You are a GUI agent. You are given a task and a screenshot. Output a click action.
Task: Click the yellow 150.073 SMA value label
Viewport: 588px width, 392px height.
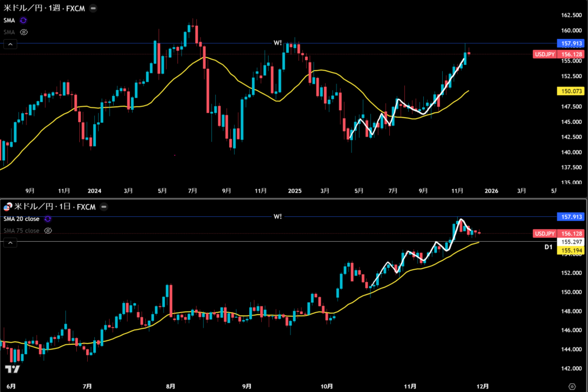click(x=570, y=91)
